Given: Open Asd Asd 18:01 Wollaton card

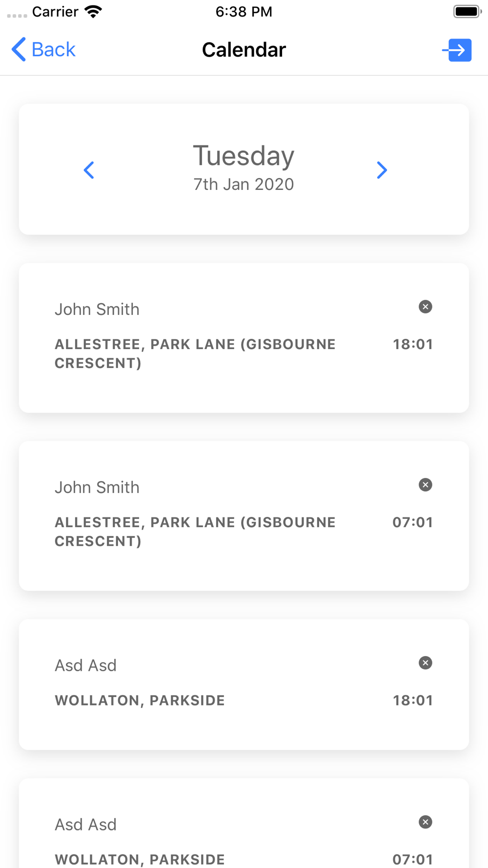Looking at the screenshot, I should [x=244, y=684].
